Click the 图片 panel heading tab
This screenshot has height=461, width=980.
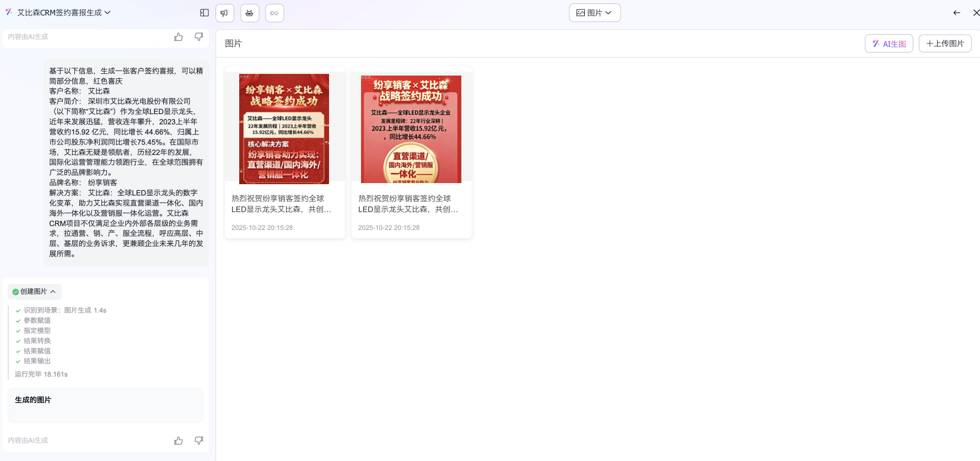coord(234,44)
